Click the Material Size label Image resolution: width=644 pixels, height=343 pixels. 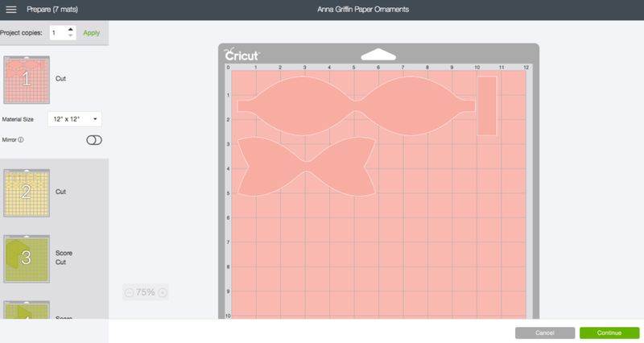coord(18,119)
